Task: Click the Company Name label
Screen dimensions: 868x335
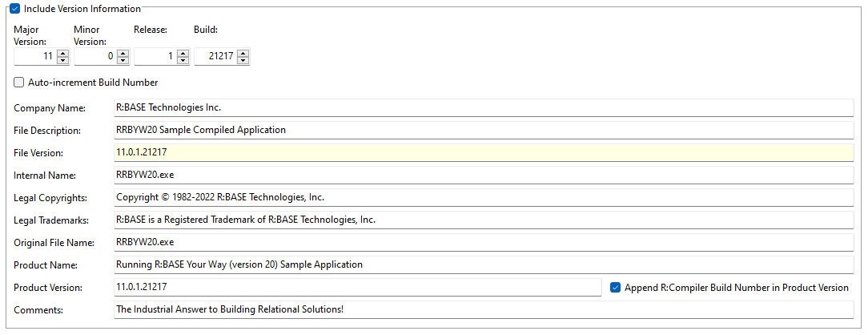Action: coord(50,108)
